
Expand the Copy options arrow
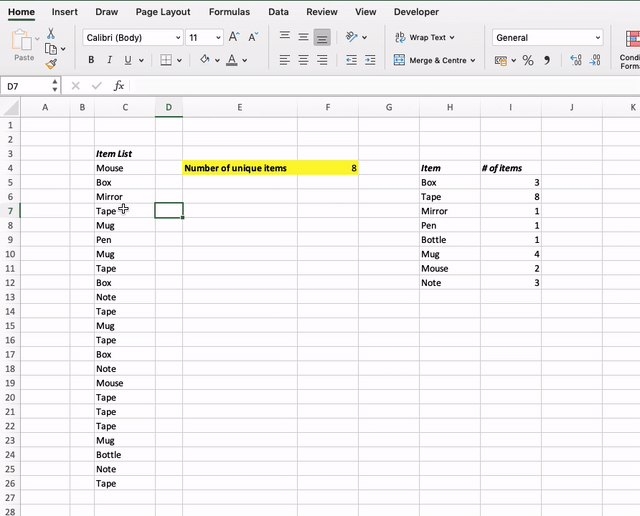click(x=63, y=49)
